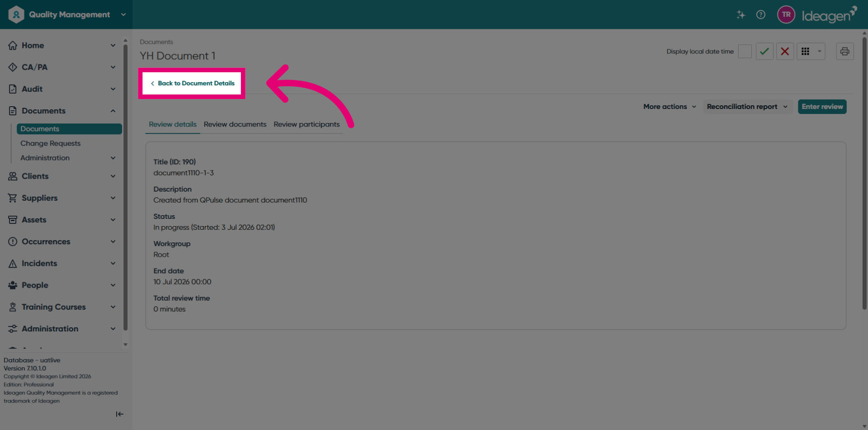Click the green checkmark icon
Screen dimensions: 868x430
(x=764, y=52)
